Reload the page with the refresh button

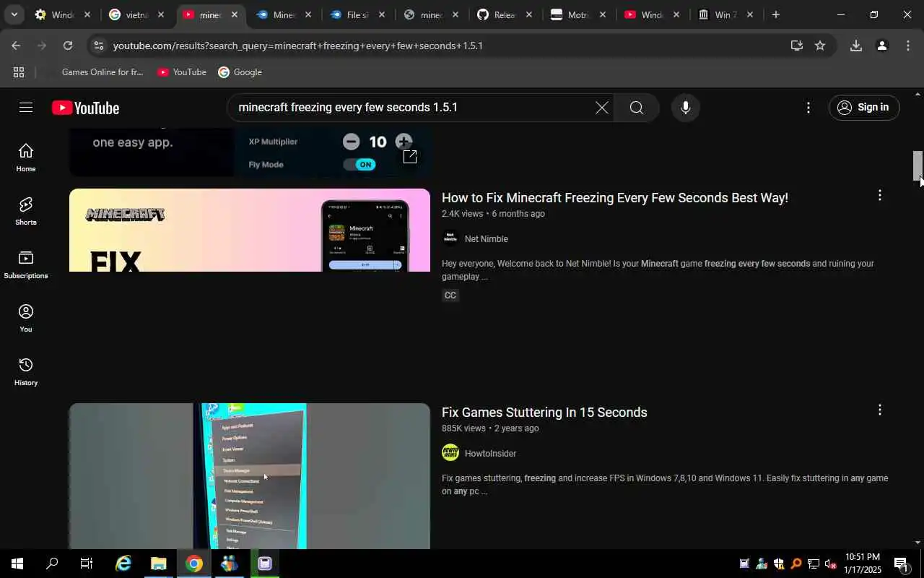pyautogui.click(x=68, y=46)
